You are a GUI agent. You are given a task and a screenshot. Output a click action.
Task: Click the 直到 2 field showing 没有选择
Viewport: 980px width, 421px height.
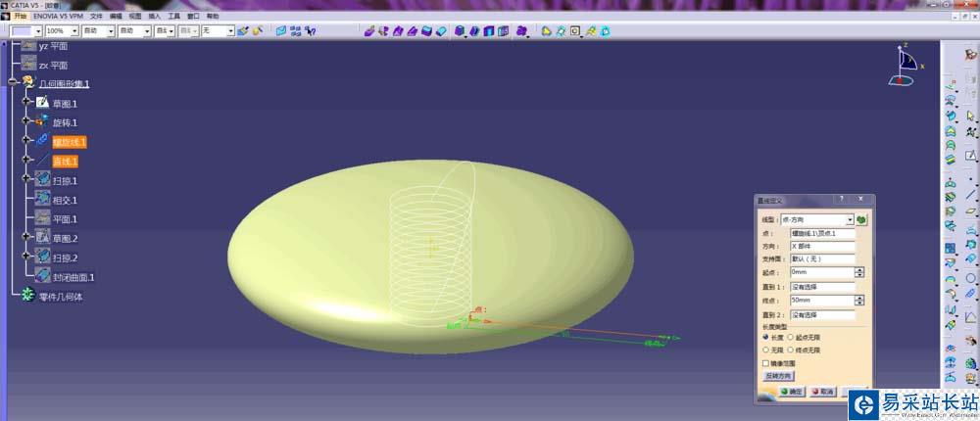click(x=822, y=315)
